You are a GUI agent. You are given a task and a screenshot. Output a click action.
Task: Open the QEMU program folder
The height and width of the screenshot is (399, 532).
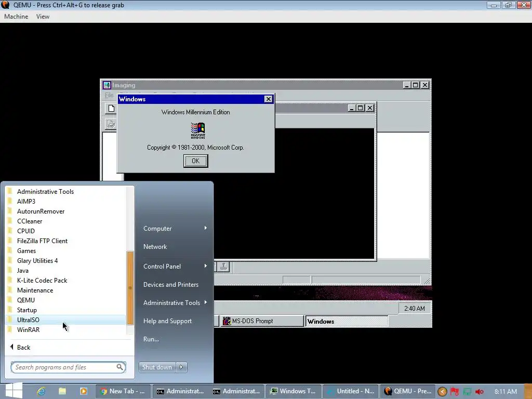click(66, 300)
